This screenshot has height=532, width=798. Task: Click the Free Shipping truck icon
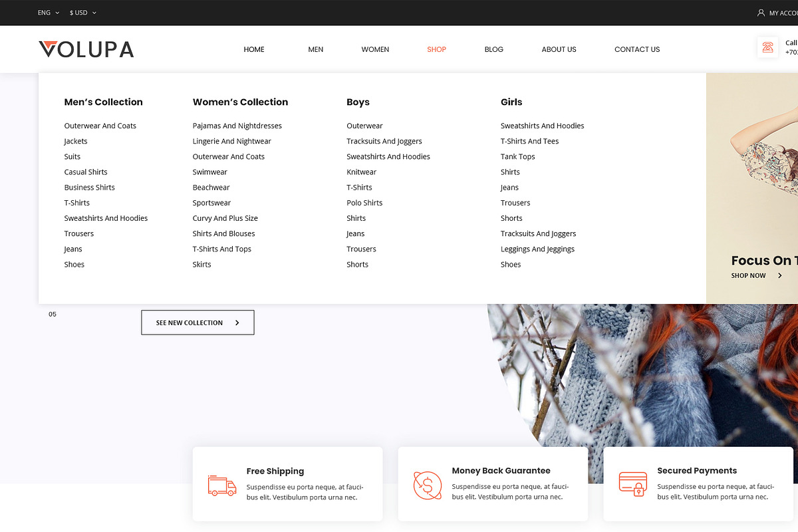tap(222, 485)
